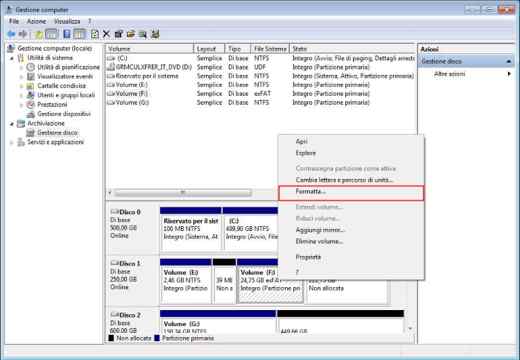Viewport: 520px width, 360px height.
Task: Choose Aggiungi mirror... in the context menu
Action: (351, 230)
